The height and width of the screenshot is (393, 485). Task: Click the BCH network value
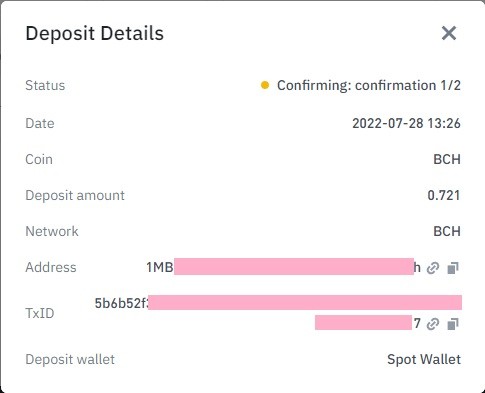point(447,231)
